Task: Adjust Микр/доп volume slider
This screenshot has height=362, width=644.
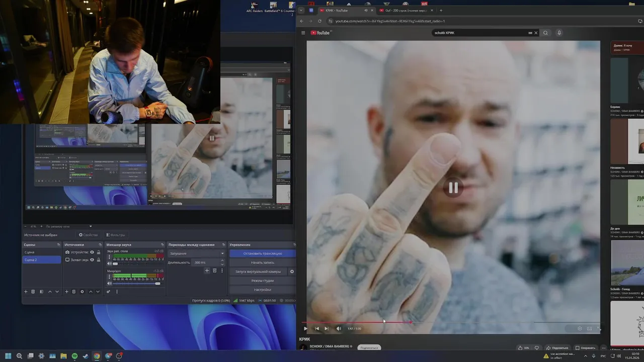Action: (x=137, y=284)
